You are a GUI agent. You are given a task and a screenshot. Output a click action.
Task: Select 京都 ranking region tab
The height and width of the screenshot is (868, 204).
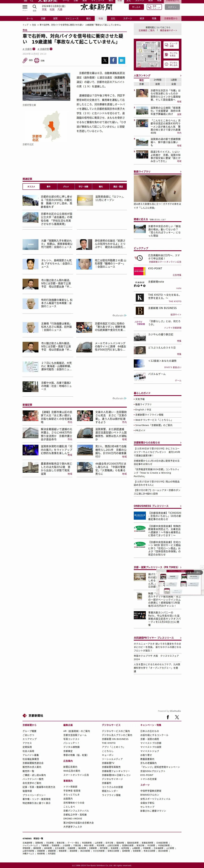pos(142,84)
